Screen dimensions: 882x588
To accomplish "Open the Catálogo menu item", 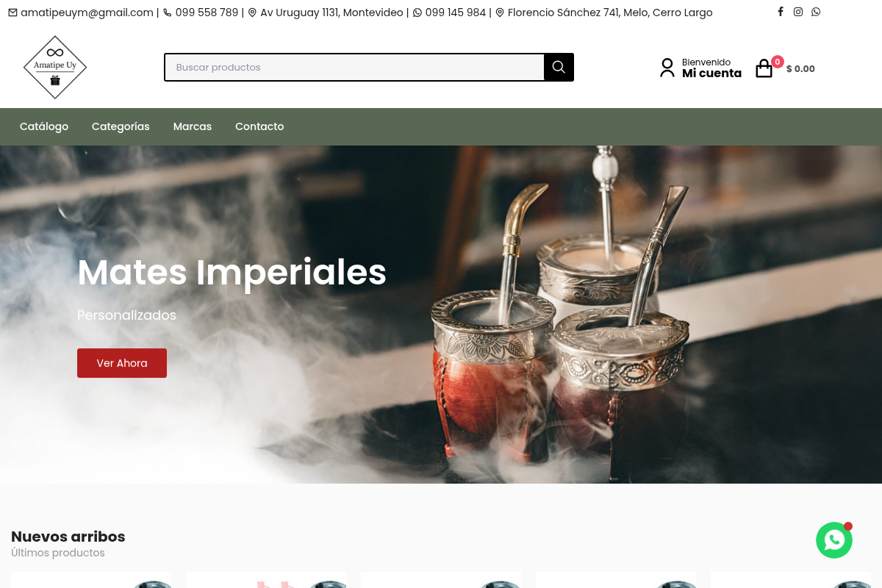I will click(x=44, y=126).
